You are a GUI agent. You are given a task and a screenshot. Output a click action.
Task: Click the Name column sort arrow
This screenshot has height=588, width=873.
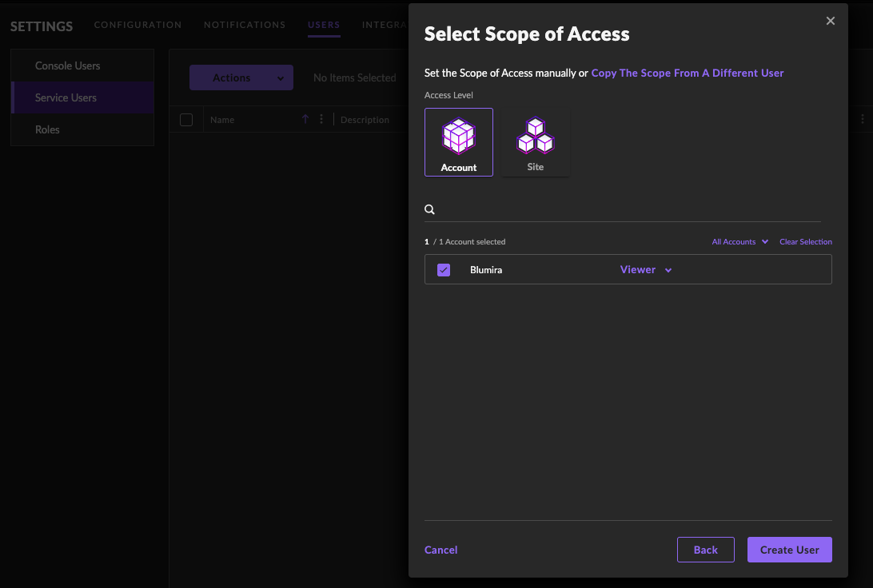tap(305, 120)
